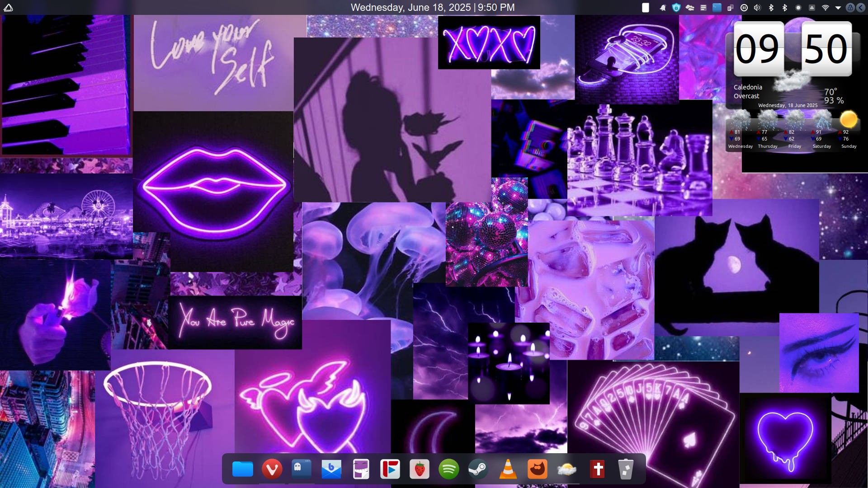Image resolution: width=868 pixels, height=488 pixels.
Task: Open the Trash bin in the dock
Action: 626,469
